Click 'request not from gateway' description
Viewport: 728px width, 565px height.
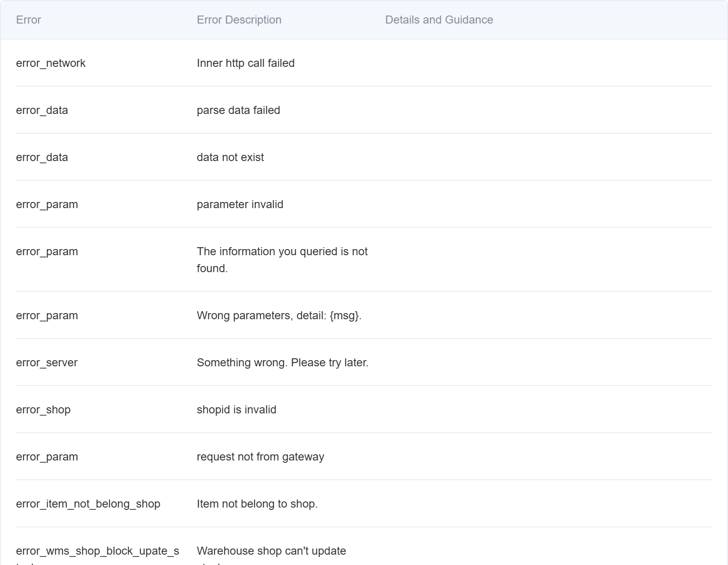[260, 457]
